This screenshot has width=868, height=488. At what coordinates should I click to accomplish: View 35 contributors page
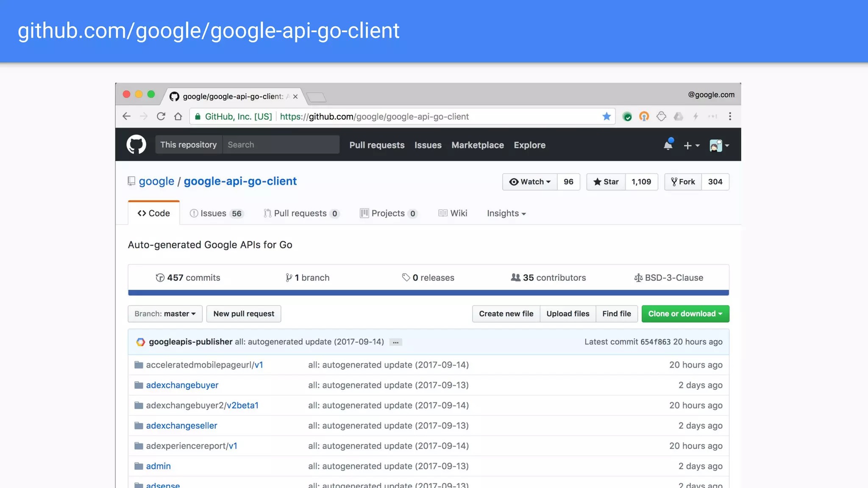pyautogui.click(x=548, y=278)
